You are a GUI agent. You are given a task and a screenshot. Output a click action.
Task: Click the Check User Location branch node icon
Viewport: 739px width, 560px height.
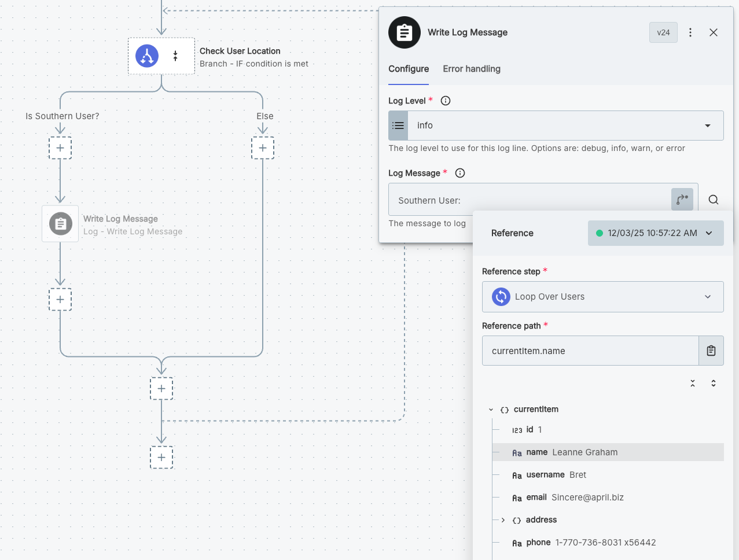click(146, 56)
